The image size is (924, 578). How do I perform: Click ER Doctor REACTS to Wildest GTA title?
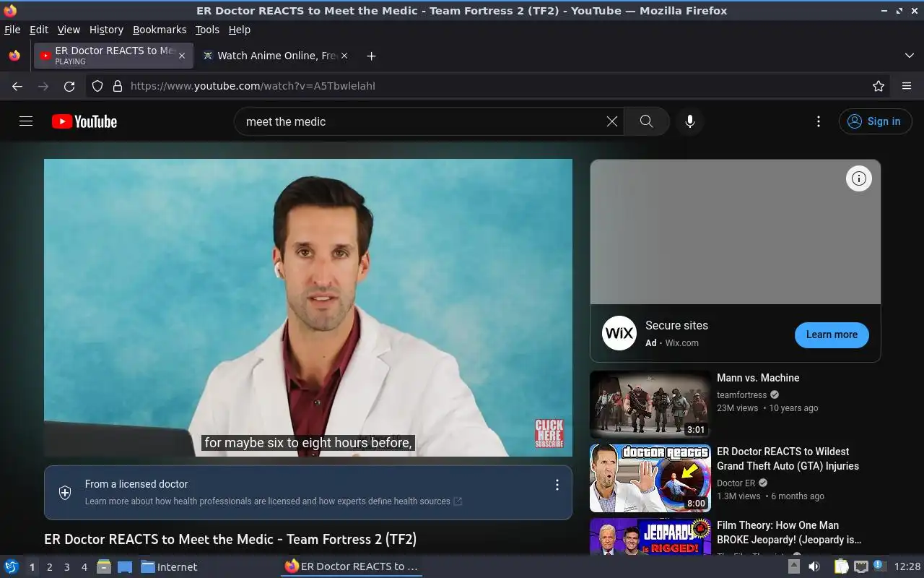coord(788,459)
